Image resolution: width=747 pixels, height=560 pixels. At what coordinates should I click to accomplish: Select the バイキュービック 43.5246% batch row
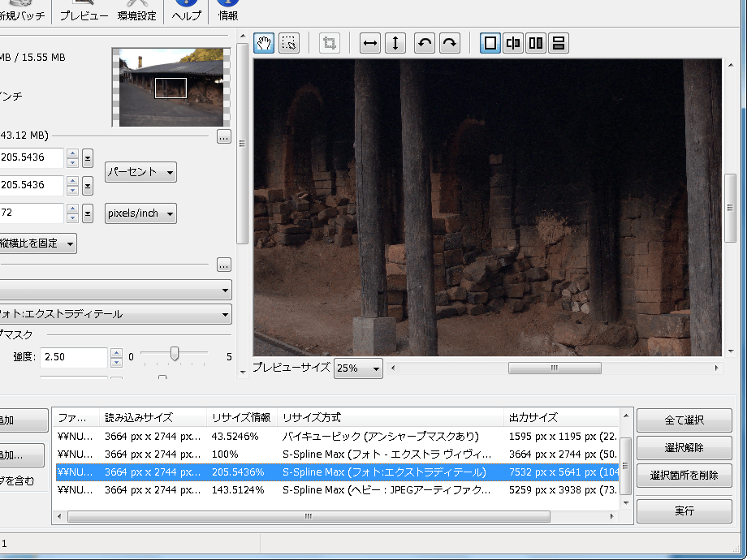[337, 437]
